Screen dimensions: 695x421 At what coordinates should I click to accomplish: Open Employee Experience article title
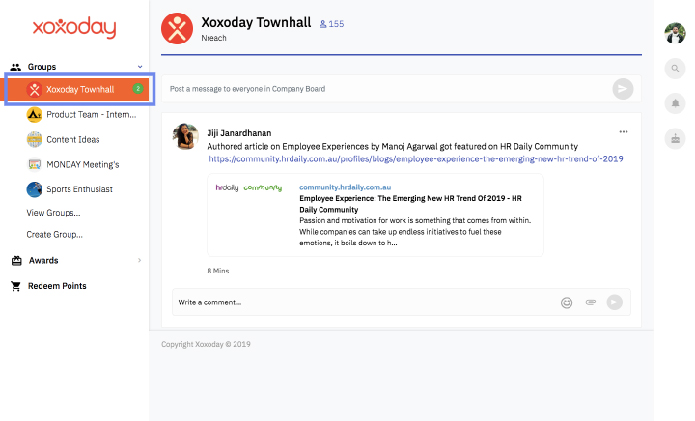(410, 204)
